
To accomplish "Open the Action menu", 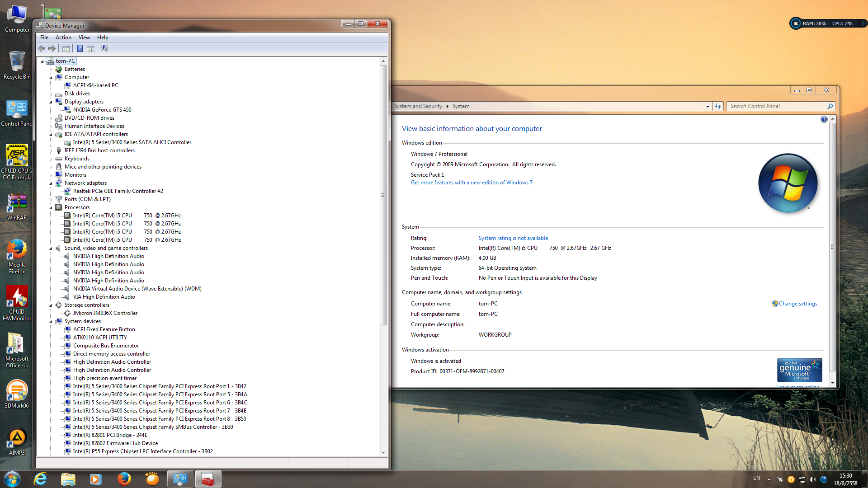I will coord(63,38).
